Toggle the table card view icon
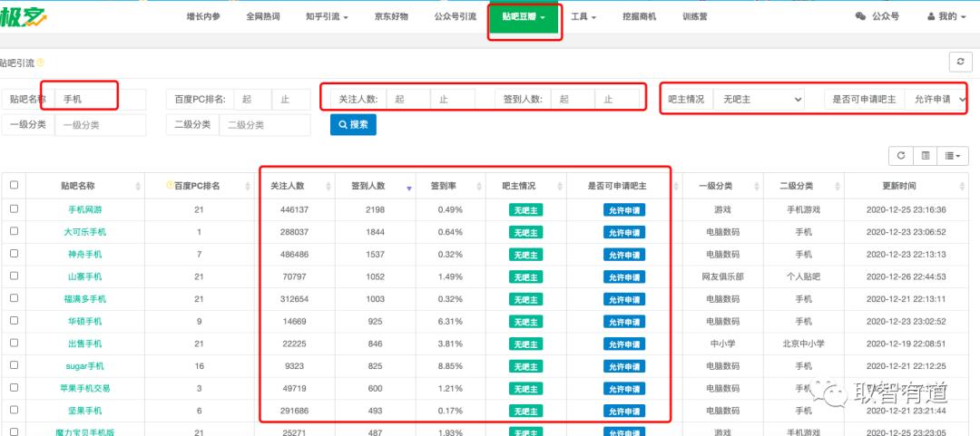Screen dimensions: 980x436 [926, 156]
